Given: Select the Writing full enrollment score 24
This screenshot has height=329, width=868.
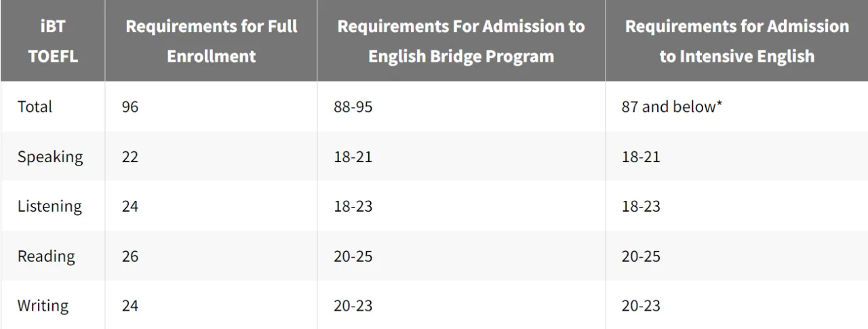Looking at the screenshot, I should [130, 306].
